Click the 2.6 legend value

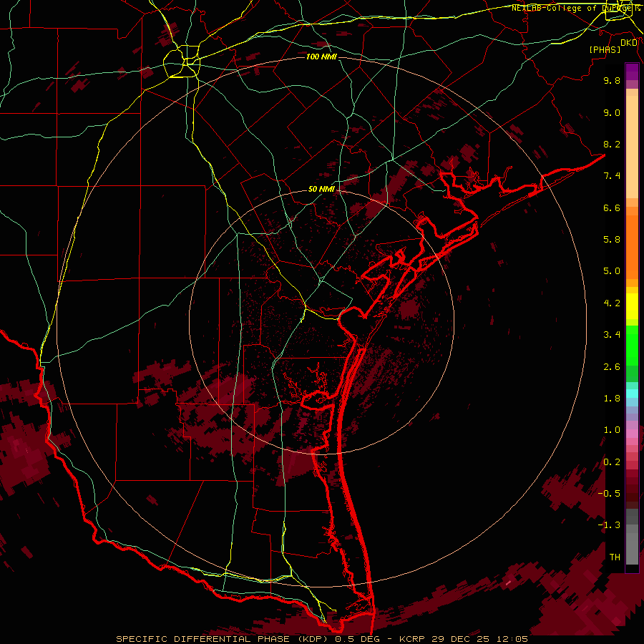(612, 367)
